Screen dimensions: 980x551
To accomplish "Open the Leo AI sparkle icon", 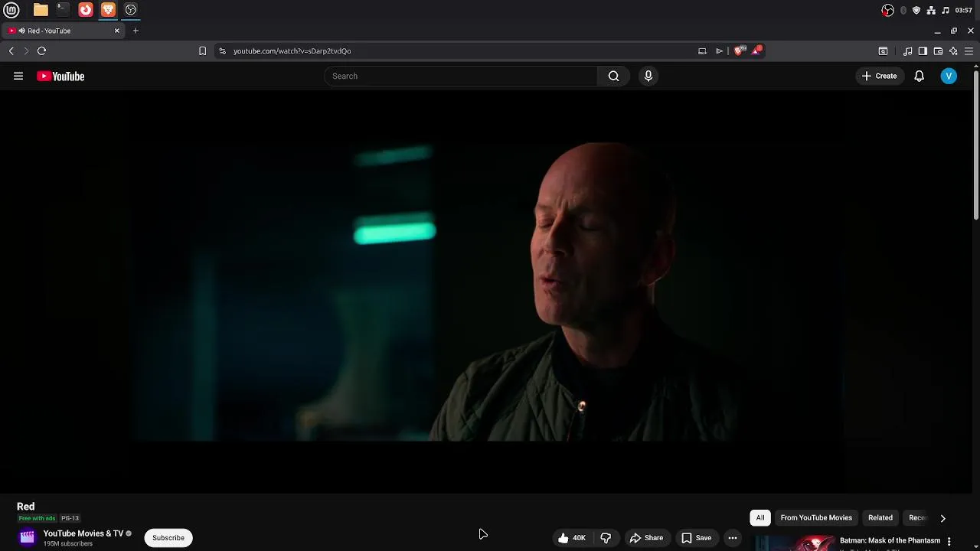I will 953,51.
